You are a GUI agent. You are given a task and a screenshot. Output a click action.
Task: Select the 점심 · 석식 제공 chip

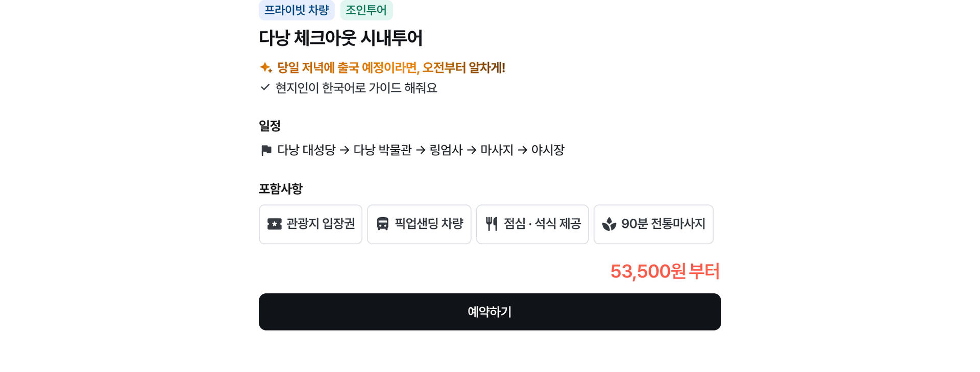click(532, 224)
